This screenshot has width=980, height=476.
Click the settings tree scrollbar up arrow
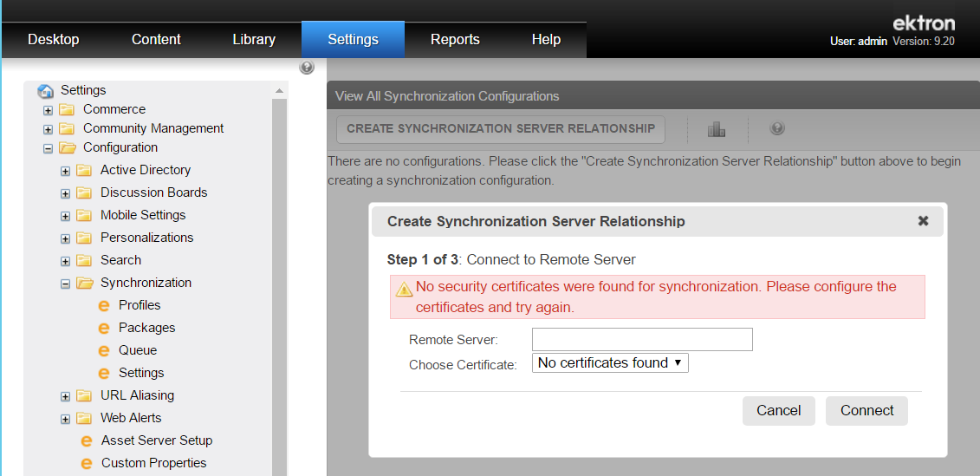click(279, 91)
